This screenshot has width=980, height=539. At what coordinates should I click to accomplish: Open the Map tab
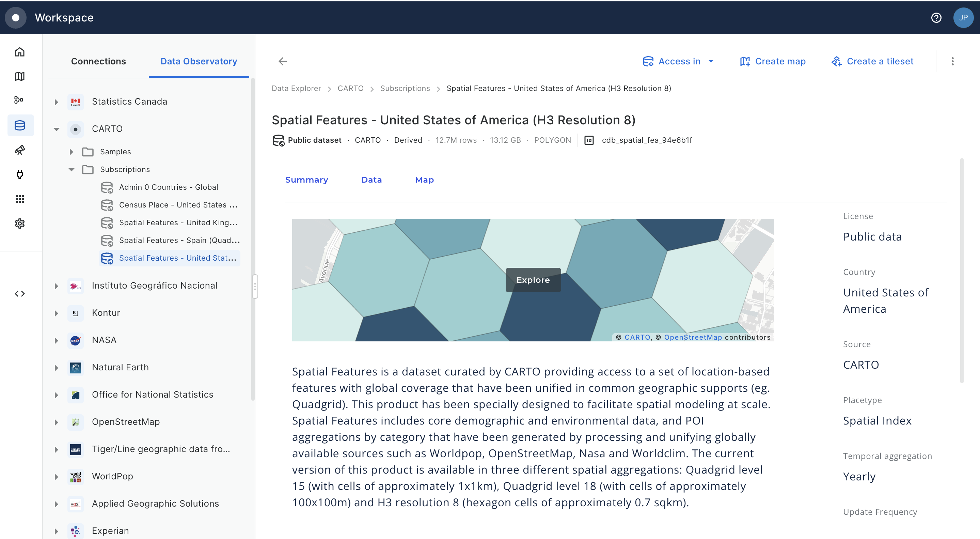pyautogui.click(x=424, y=180)
